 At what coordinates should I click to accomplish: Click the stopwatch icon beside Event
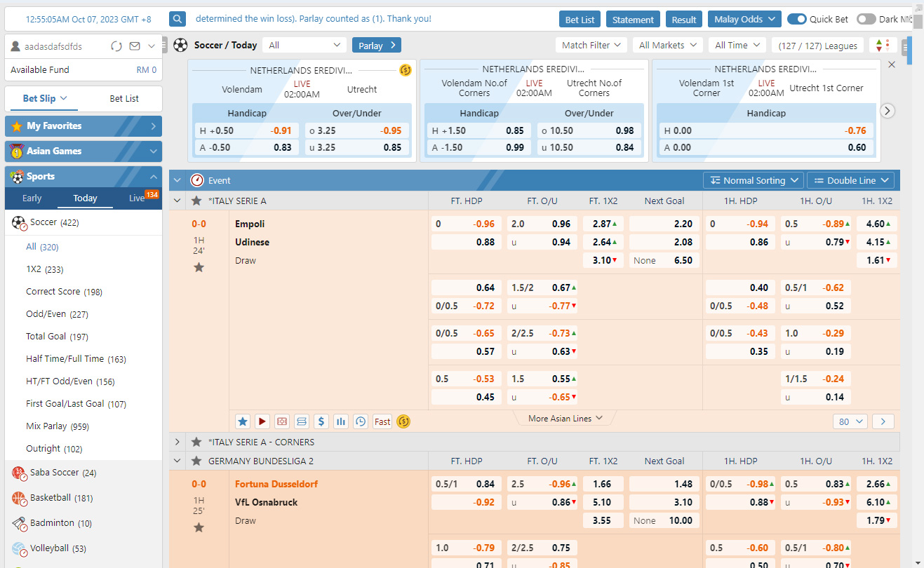point(197,180)
